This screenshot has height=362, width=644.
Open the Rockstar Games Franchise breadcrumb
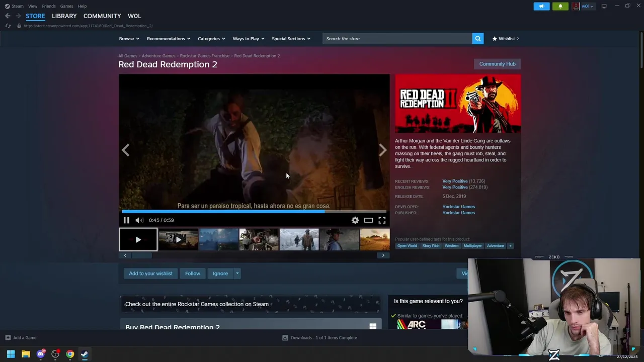click(205, 56)
